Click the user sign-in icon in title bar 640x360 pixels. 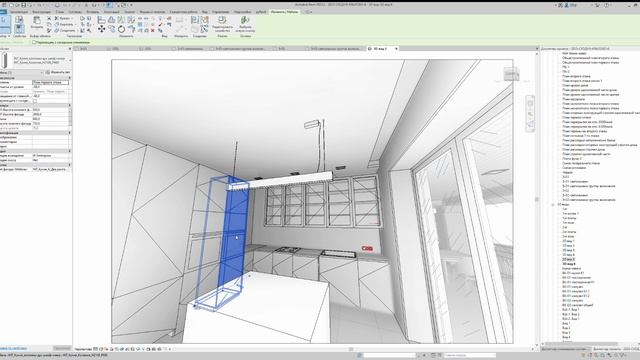click(567, 5)
